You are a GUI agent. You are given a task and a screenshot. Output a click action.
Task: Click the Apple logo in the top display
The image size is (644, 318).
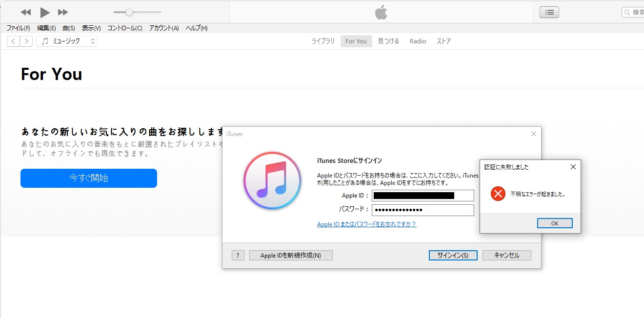coord(381,12)
